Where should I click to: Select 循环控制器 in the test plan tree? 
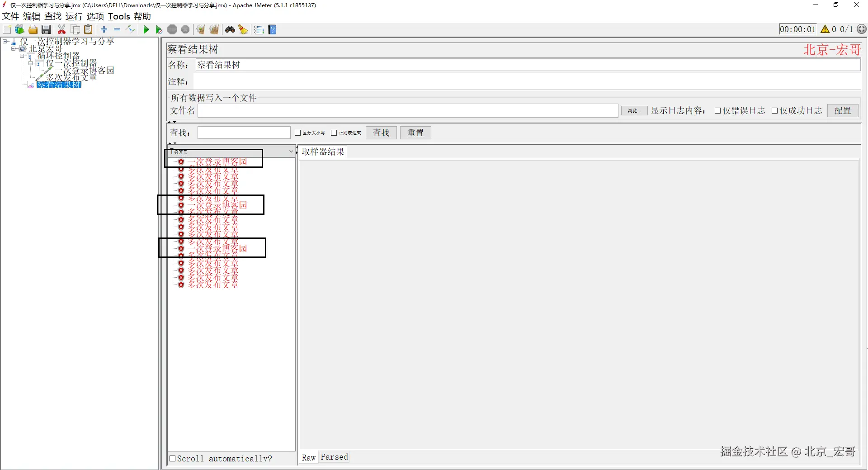(x=59, y=56)
